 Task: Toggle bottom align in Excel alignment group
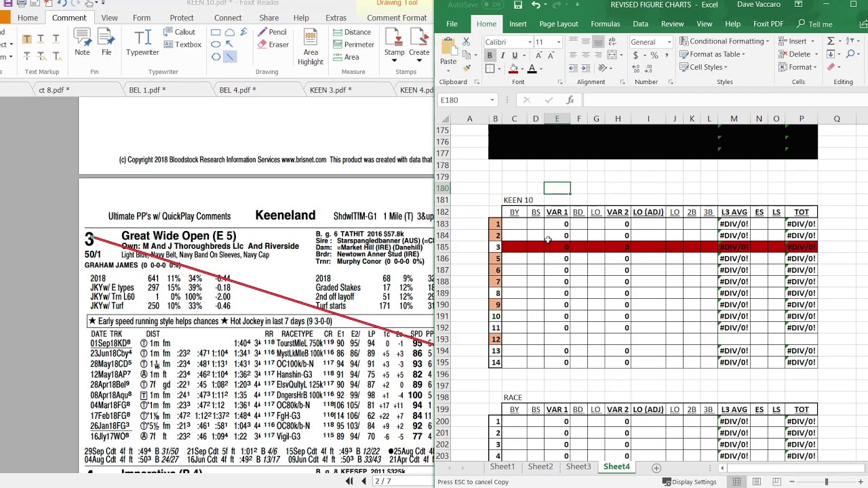click(598, 42)
